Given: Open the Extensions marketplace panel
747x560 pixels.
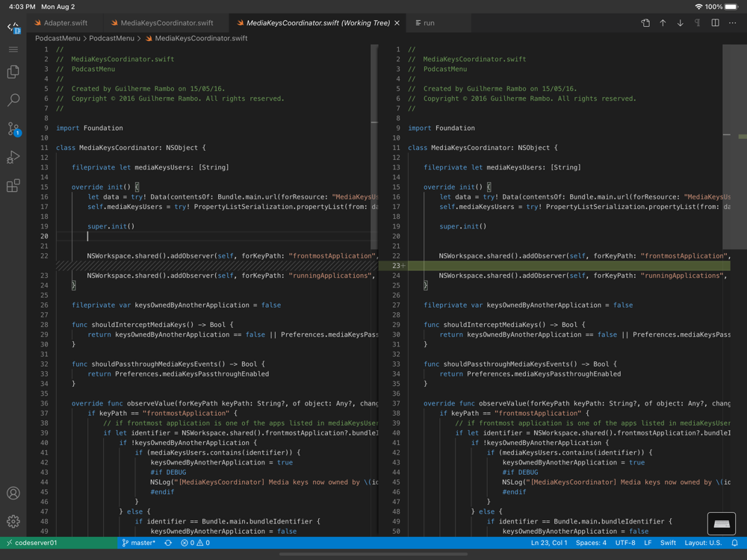Looking at the screenshot, I should [x=13, y=186].
